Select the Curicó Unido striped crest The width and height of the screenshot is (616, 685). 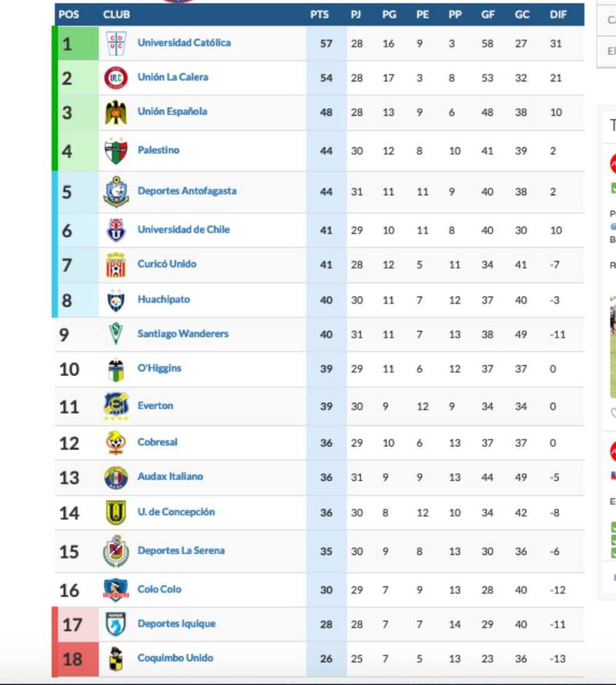click(x=115, y=264)
